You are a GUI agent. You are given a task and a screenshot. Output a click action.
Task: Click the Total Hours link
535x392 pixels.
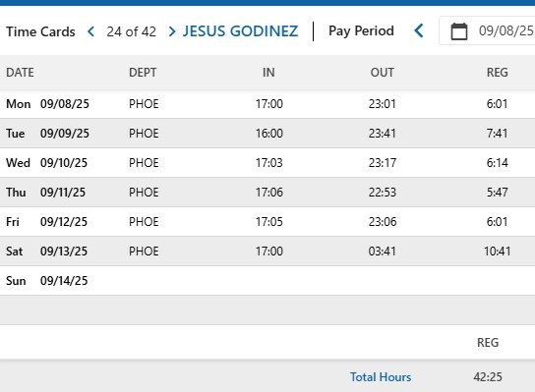point(381,377)
